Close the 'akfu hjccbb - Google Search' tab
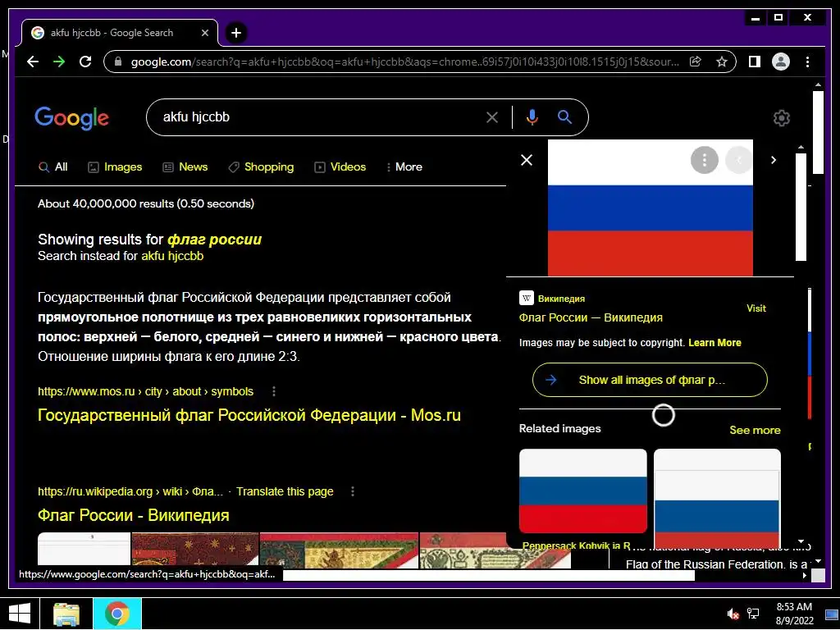The height and width of the screenshot is (630, 840). pyautogui.click(x=204, y=33)
